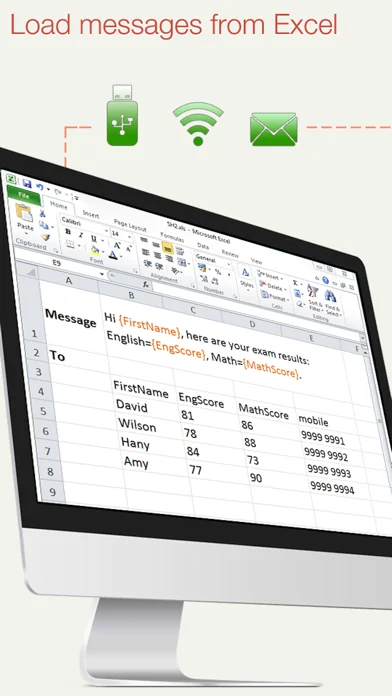Screen dimensions: 392x696
Task: Click the Sort & Filter icon
Action: 313,292
